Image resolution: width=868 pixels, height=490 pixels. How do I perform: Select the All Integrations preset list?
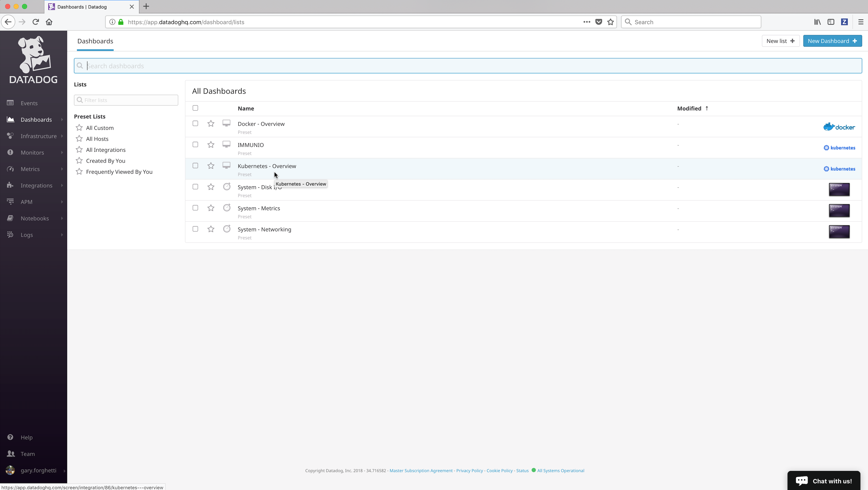coord(106,150)
